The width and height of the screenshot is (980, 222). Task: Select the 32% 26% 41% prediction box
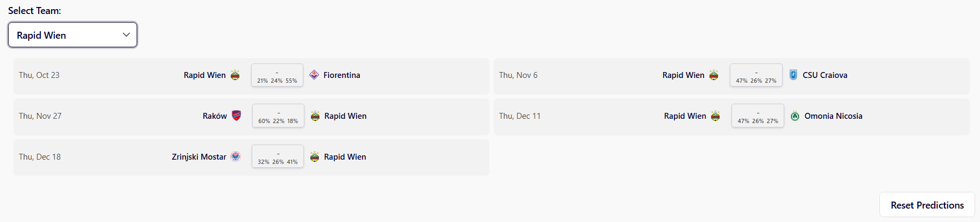(278, 157)
